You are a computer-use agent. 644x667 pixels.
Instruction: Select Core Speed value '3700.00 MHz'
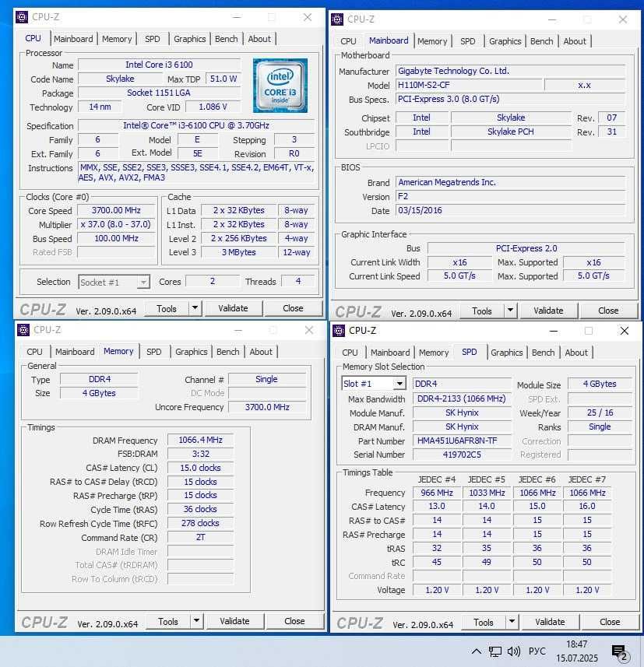116,210
